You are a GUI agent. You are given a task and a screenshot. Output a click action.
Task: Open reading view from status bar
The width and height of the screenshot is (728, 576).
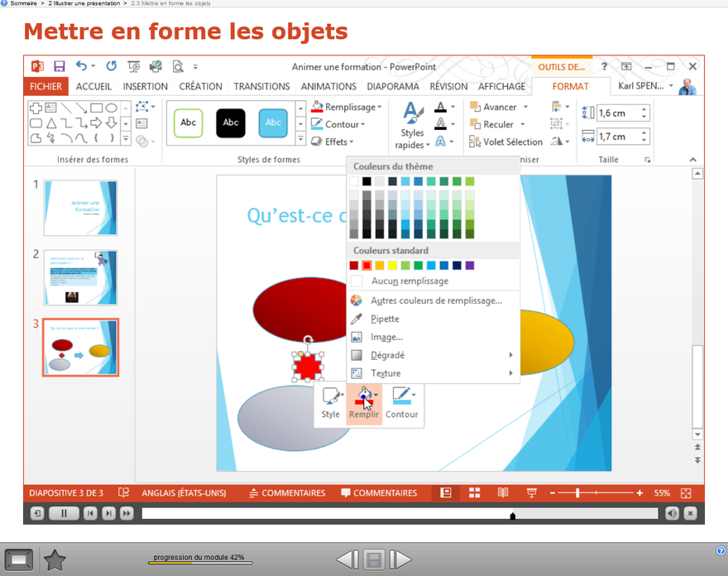(x=502, y=492)
